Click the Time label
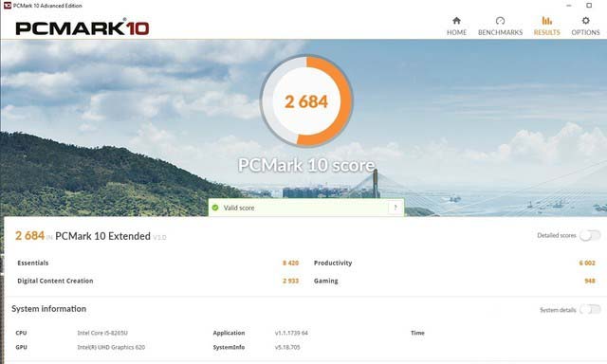 [x=417, y=333]
